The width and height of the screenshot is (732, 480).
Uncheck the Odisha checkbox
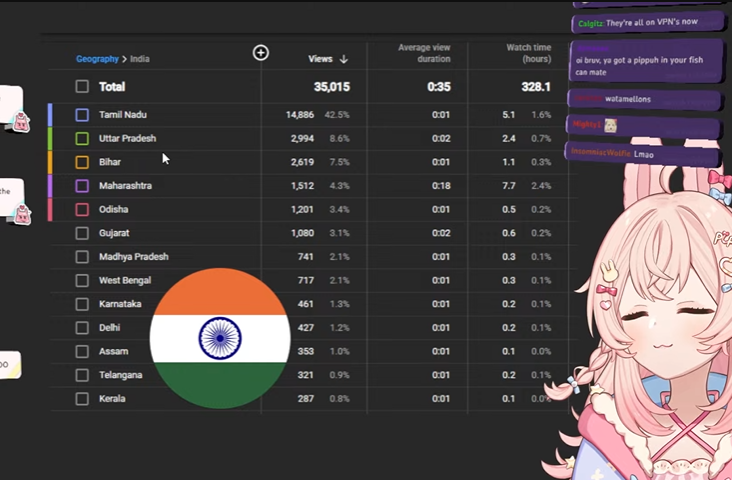tap(82, 210)
